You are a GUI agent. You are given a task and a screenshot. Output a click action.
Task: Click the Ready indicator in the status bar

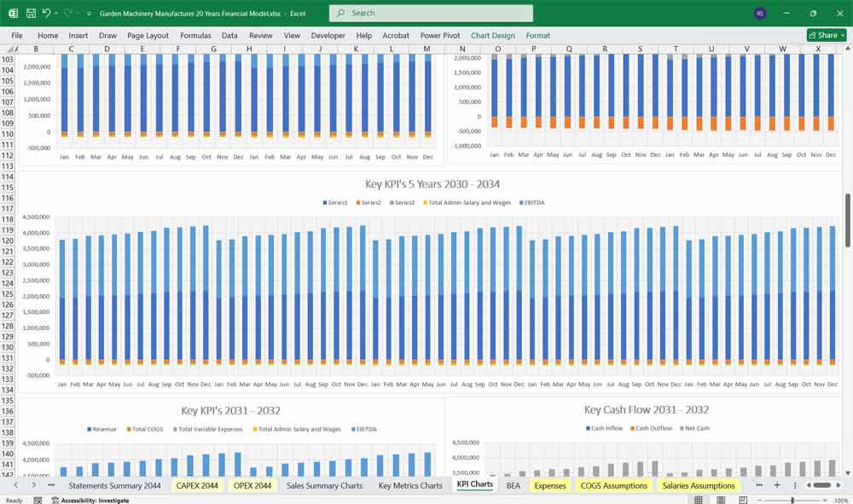point(15,500)
